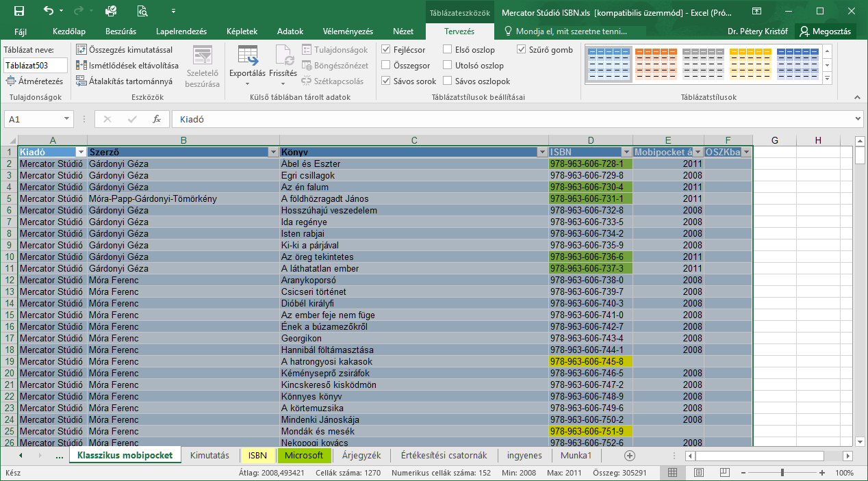Open the Könyv column filter dropdown
Image resolution: width=868 pixels, height=481 pixels.
coord(542,152)
